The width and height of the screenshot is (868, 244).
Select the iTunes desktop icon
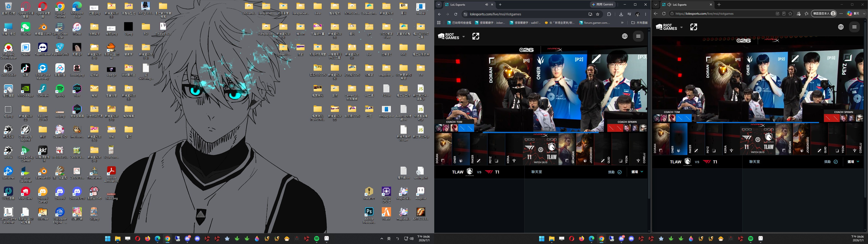[x=77, y=29]
